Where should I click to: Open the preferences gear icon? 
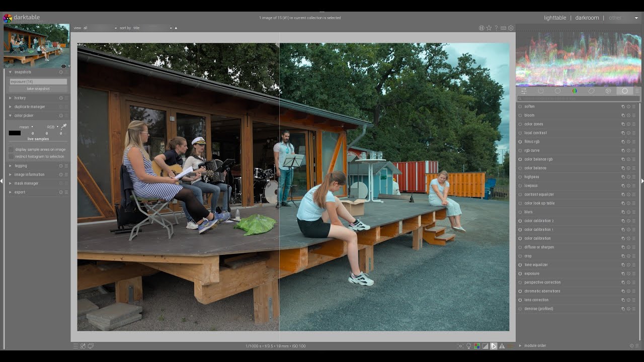(x=511, y=28)
